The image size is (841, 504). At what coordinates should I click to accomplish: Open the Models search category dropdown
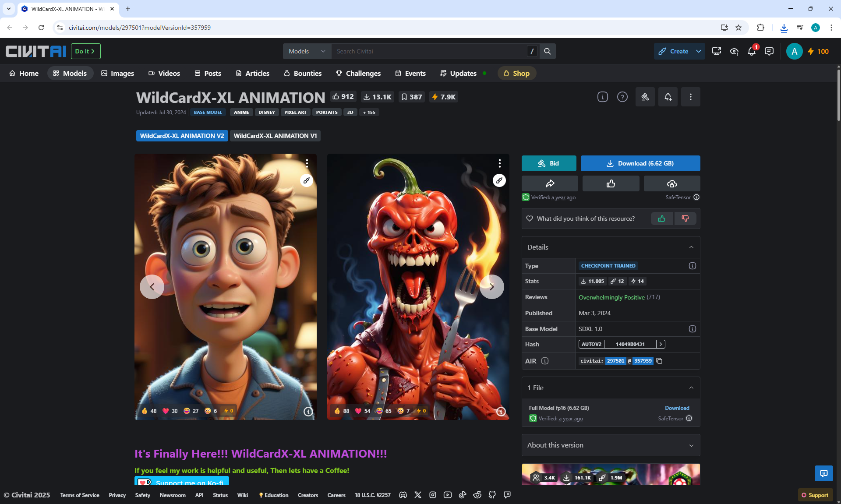[x=307, y=51]
